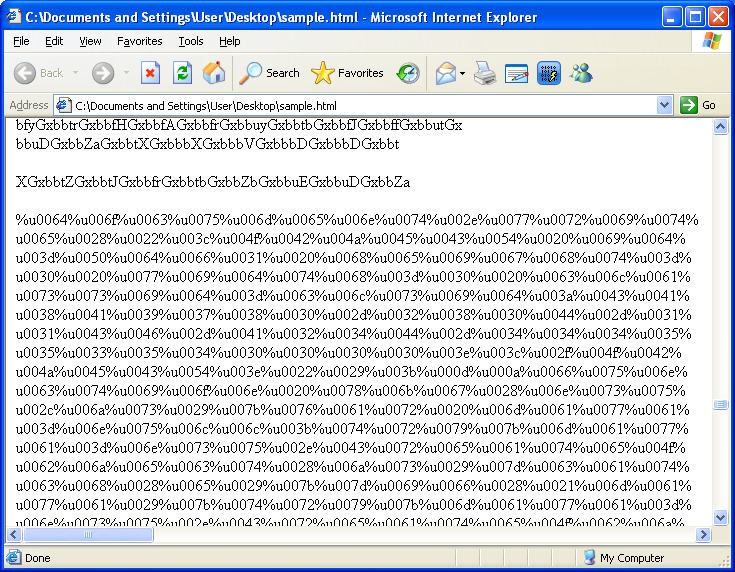This screenshot has height=572, width=735.
Task: Open the Address bar dropdown list
Action: [665, 105]
